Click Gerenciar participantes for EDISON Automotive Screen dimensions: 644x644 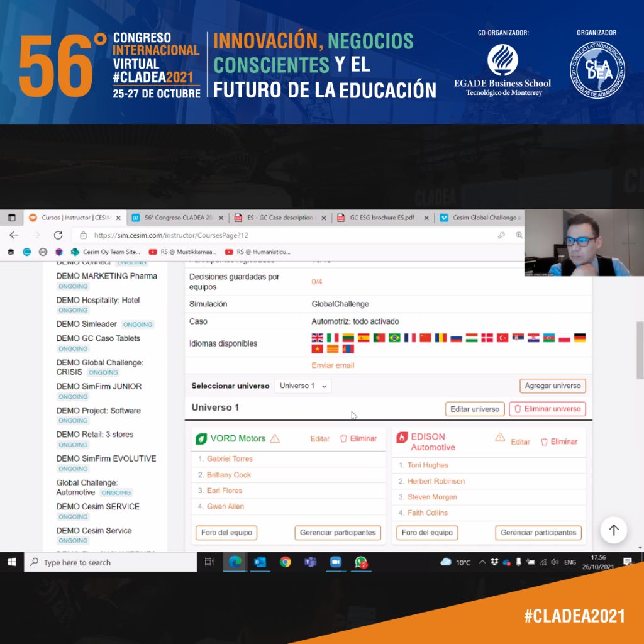pos(538,533)
